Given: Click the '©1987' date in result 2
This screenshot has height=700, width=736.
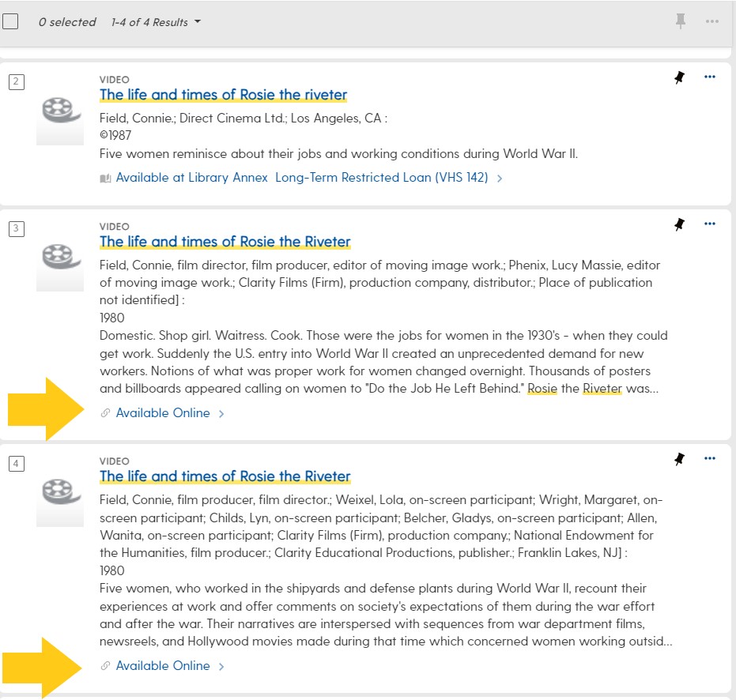Looking at the screenshot, I should 115,136.
